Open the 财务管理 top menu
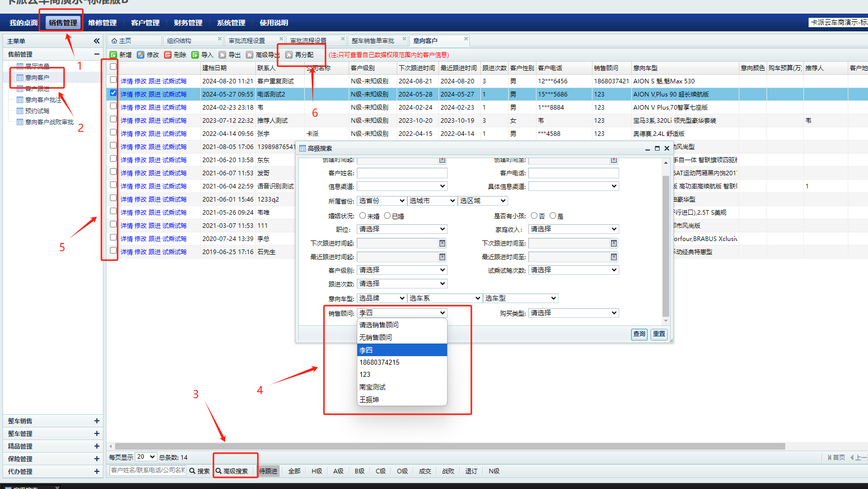868x489 pixels. 188,23
